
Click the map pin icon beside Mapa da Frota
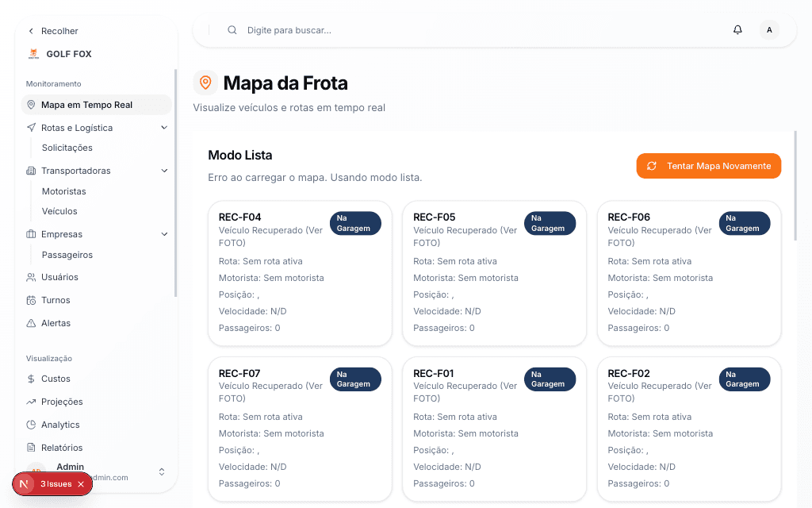(205, 82)
